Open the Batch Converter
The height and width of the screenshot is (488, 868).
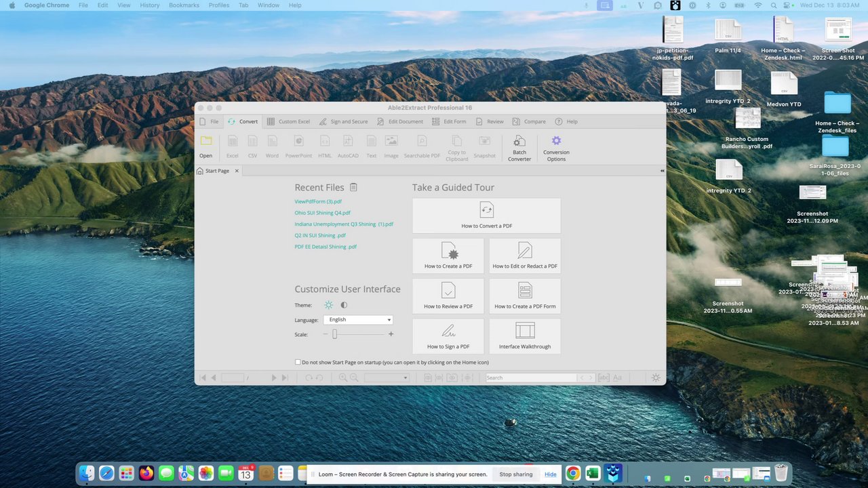click(x=519, y=148)
